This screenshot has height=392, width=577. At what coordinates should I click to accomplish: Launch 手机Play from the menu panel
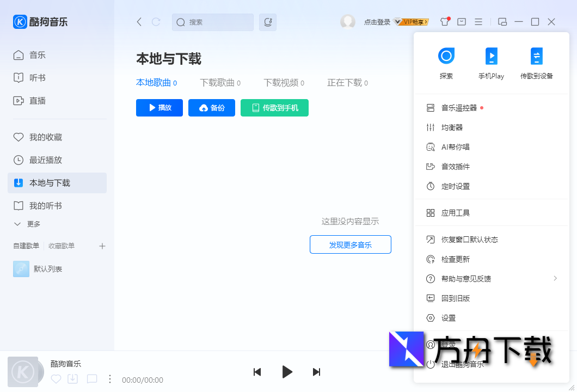492,62
